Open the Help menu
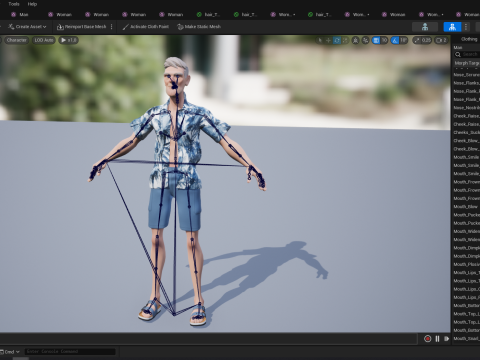The image size is (480, 360). click(32, 4)
